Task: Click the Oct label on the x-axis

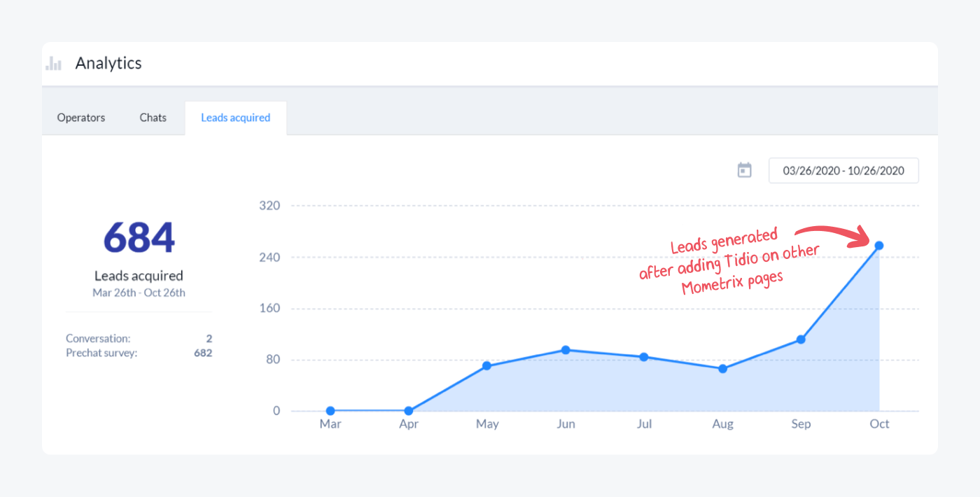Action: (x=879, y=424)
